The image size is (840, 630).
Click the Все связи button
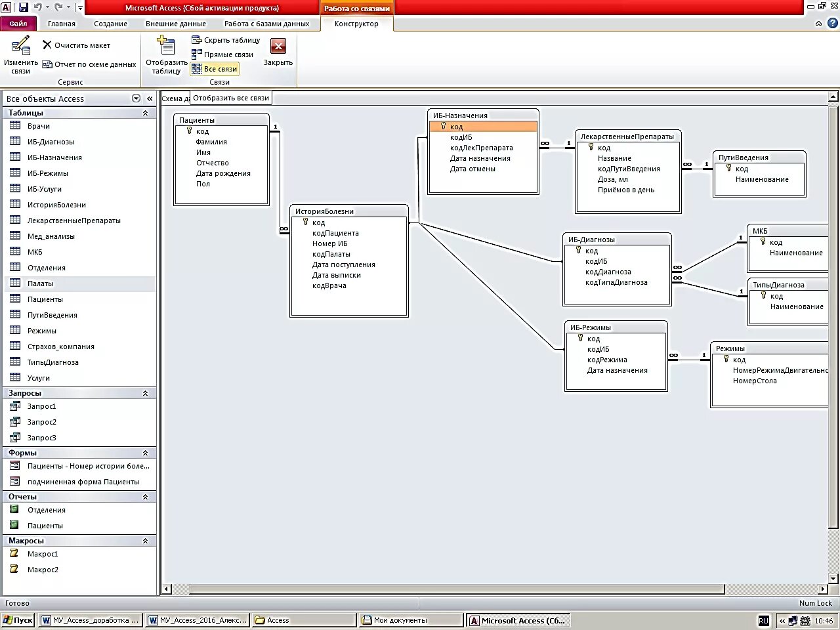(215, 69)
